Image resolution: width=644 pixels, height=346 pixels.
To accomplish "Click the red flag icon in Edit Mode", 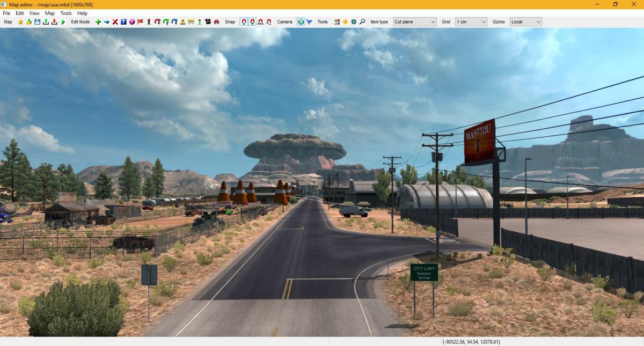I will 141,22.
